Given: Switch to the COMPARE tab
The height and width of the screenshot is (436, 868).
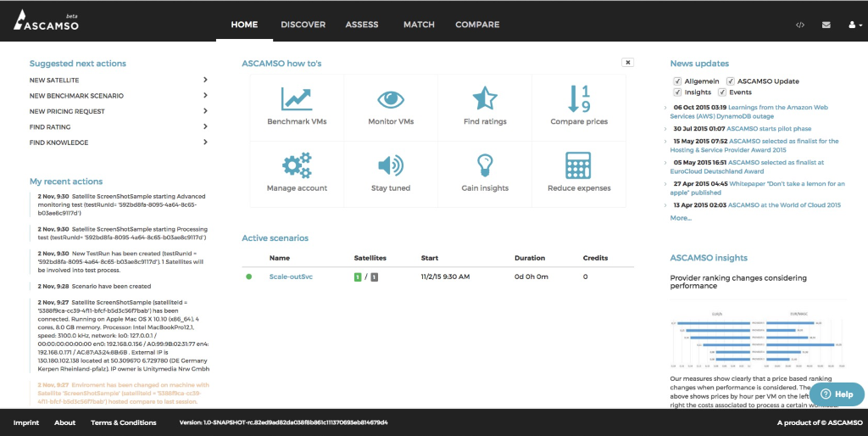Looking at the screenshot, I should [477, 25].
